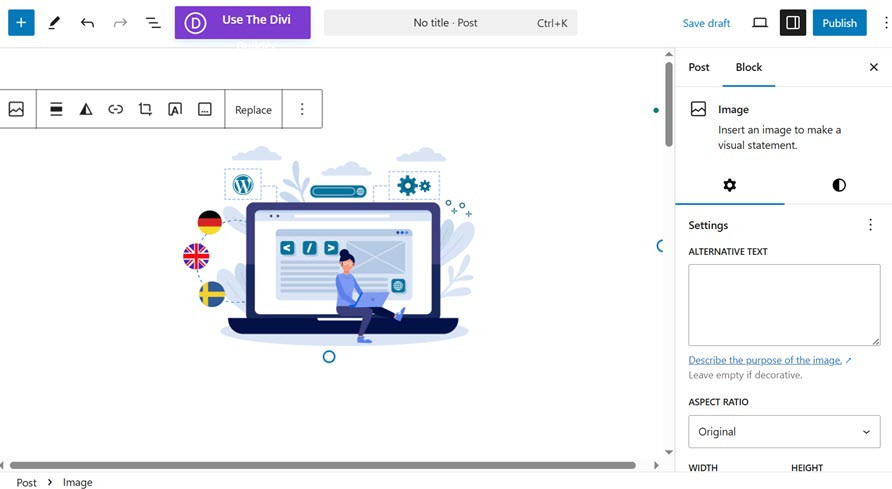
Task: Click the Publish button
Action: point(839,23)
